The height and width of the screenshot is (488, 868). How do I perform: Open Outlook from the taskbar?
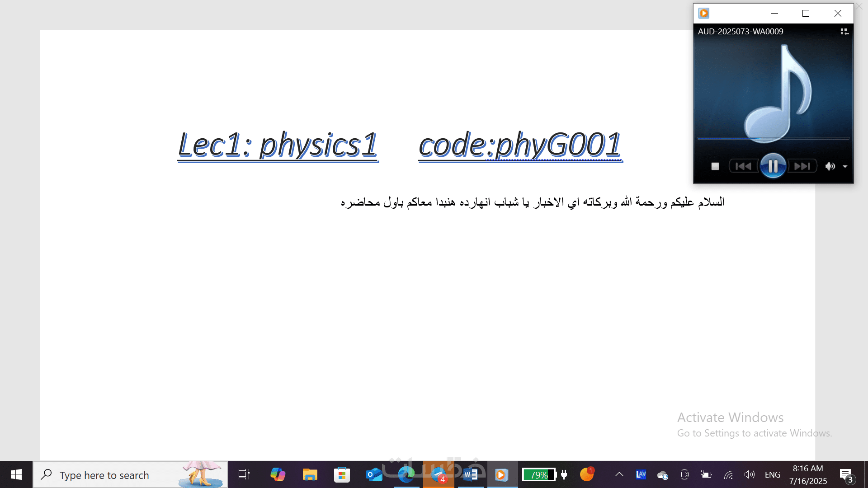pyautogui.click(x=374, y=474)
